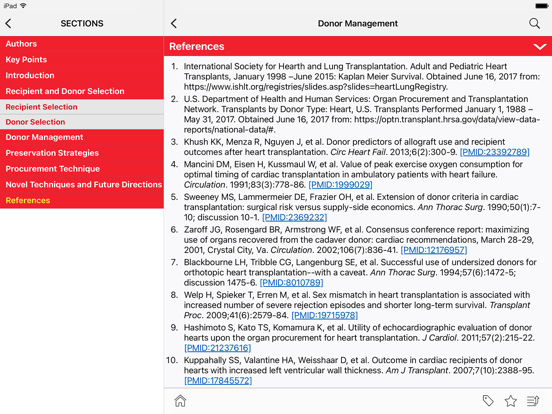Image resolution: width=552 pixels, height=414 pixels.
Task: Open link PMID:1999029
Action: click(340, 185)
